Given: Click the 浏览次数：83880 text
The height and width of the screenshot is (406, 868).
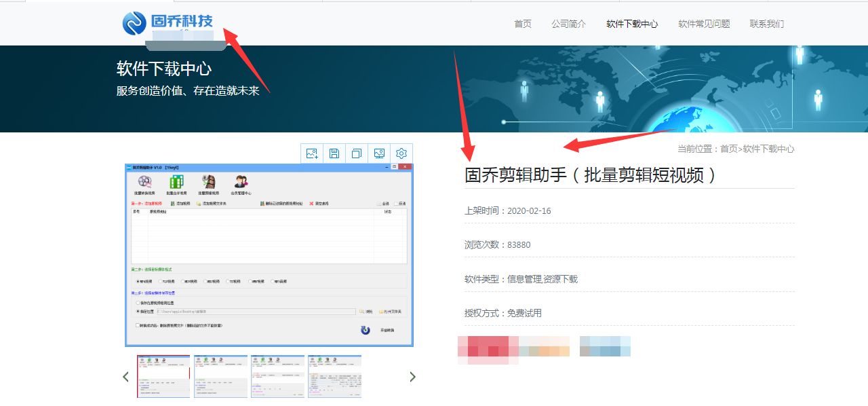Looking at the screenshot, I should [x=498, y=244].
